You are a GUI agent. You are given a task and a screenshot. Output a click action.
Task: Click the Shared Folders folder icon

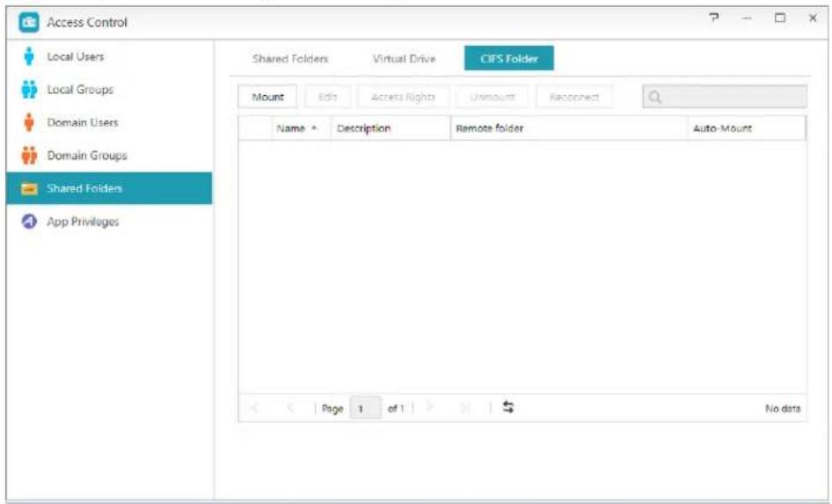coord(29,189)
